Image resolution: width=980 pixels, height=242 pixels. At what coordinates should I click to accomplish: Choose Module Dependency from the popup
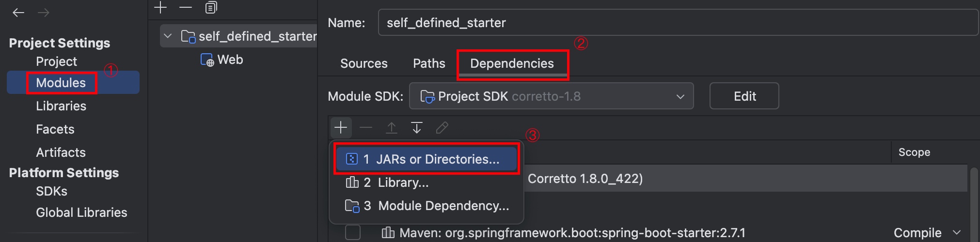coord(427,206)
